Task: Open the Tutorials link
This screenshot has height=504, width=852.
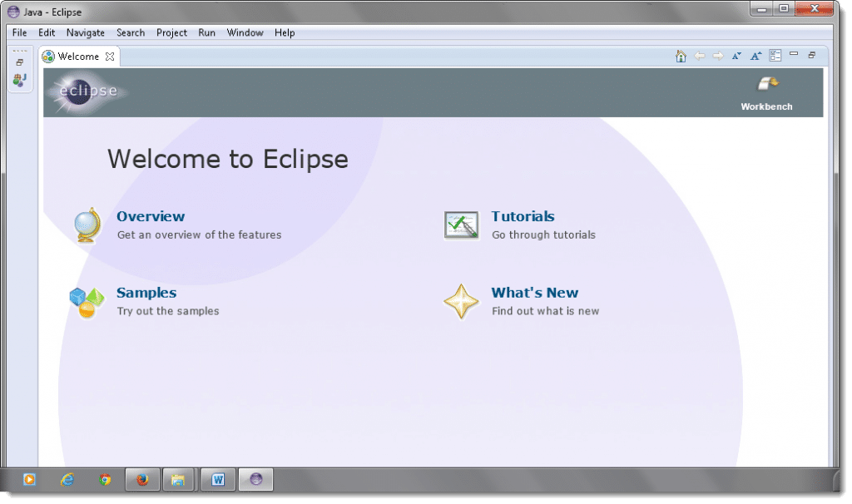Action: (523, 216)
